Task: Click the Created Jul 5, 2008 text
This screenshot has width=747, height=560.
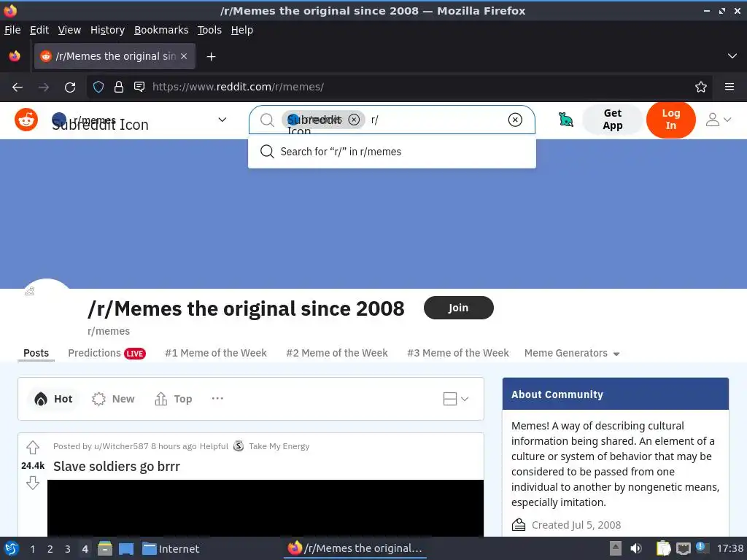Action: tap(576, 525)
